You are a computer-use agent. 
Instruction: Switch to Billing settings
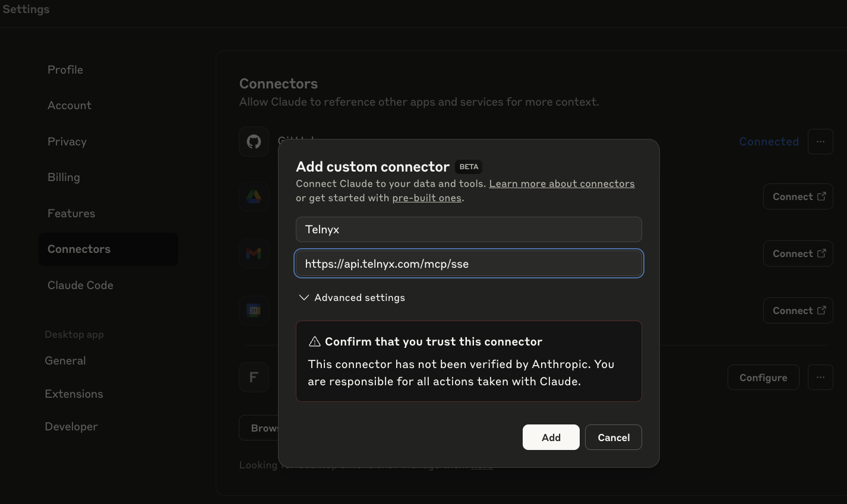click(64, 177)
